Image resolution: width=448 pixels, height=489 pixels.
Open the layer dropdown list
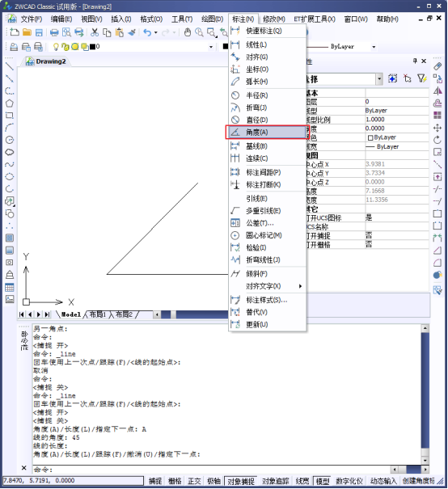pyautogui.click(x=211, y=47)
